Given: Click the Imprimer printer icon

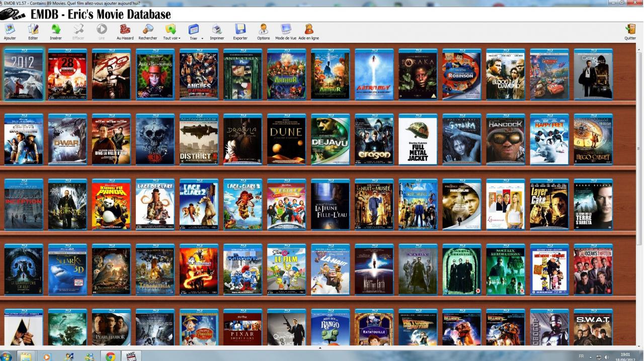Looking at the screenshot, I should pyautogui.click(x=217, y=29).
